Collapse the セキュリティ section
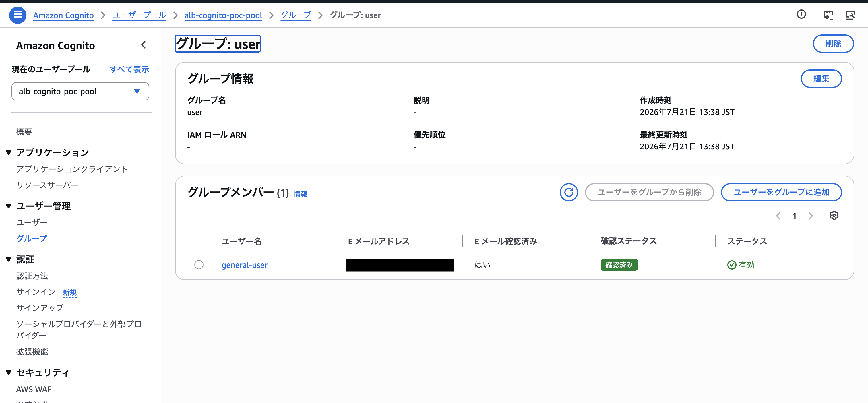This screenshot has width=868, height=403. [x=9, y=372]
